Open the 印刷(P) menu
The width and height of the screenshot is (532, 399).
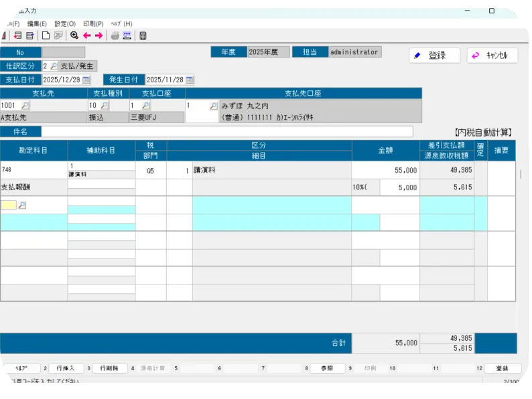(93, 24)
